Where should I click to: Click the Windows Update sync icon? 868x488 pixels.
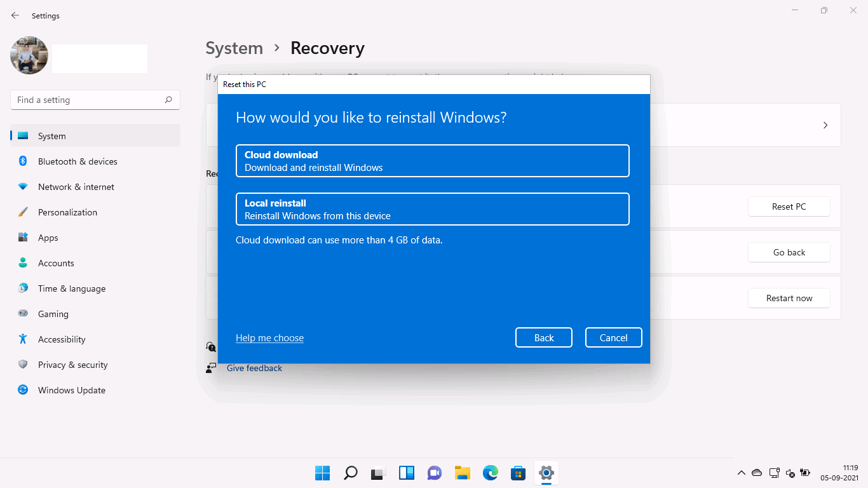(x=23, y=390)
